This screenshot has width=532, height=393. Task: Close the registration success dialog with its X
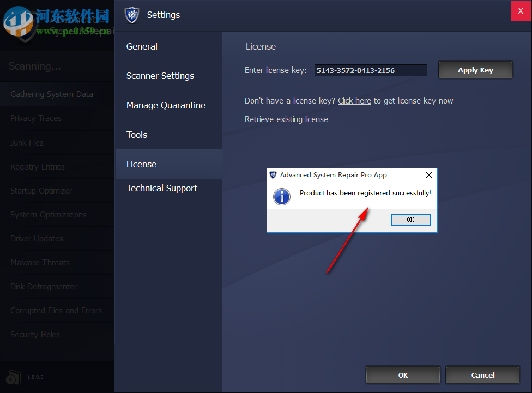point(428,175)
